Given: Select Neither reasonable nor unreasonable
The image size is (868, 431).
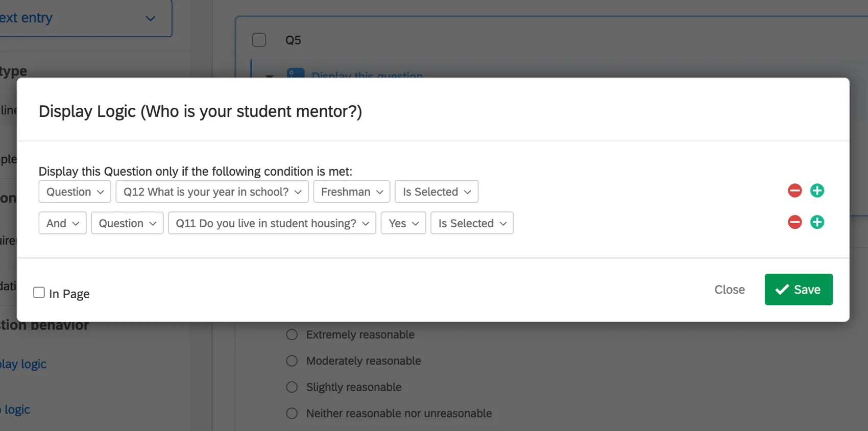Looking at the screenshot, I should pyautogui.click(x=292, y=413).
